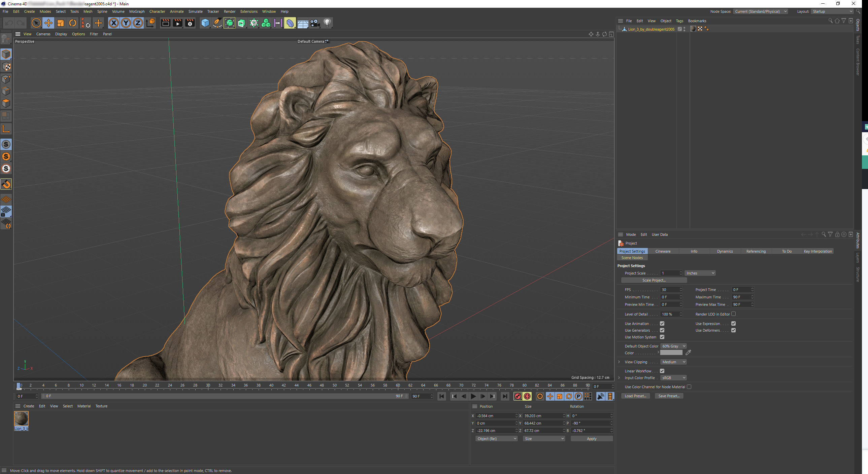Render the current view with clapperboard icon
Screen dimensions: 868x474
pyautogui.click(x=165, y=23)
